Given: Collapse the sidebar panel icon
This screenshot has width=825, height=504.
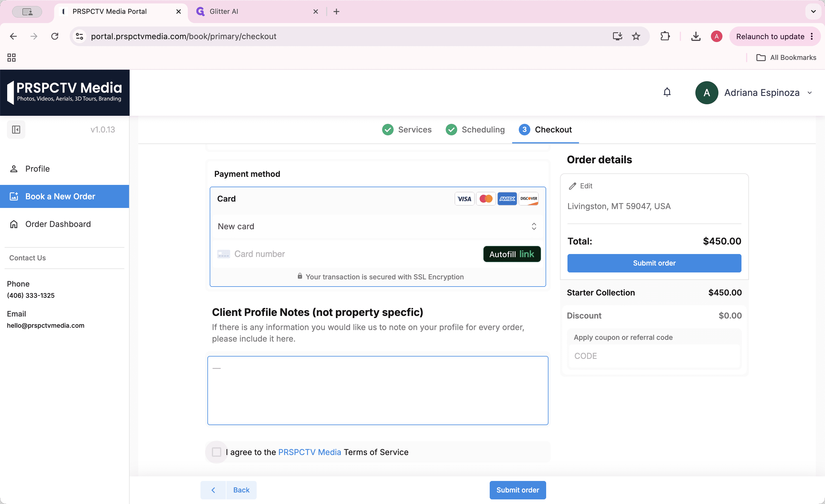Looking at the screenshot, I should 16,130.
